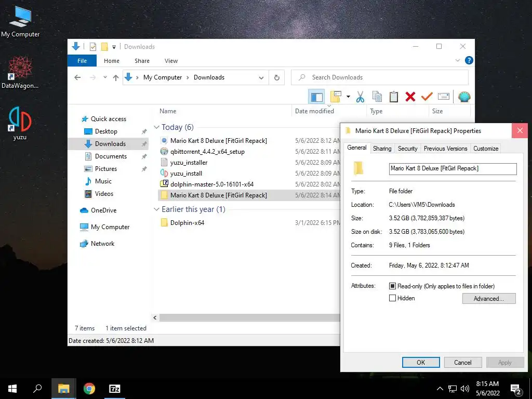Open the View ribbon tab

coord(171,61)
